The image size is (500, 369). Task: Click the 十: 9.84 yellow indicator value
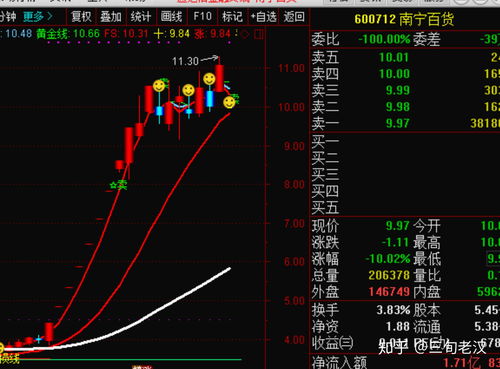[171, 34]
